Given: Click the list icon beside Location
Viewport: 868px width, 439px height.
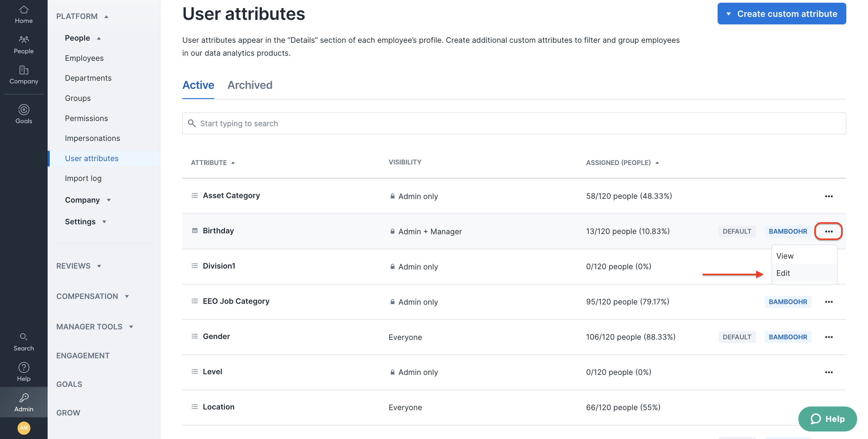Looking at the screenshot, I should 194,407.
